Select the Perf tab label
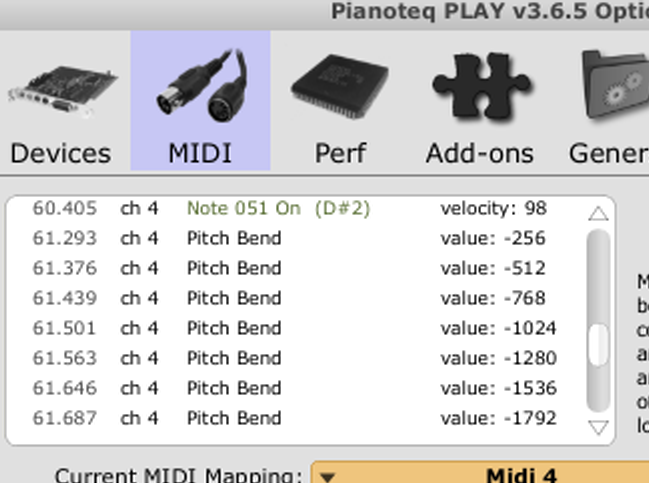 (x=340, y=153)
